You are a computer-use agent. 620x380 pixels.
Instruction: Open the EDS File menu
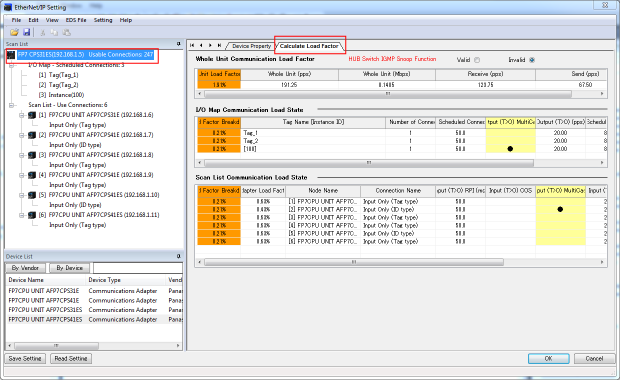[76, 20]
